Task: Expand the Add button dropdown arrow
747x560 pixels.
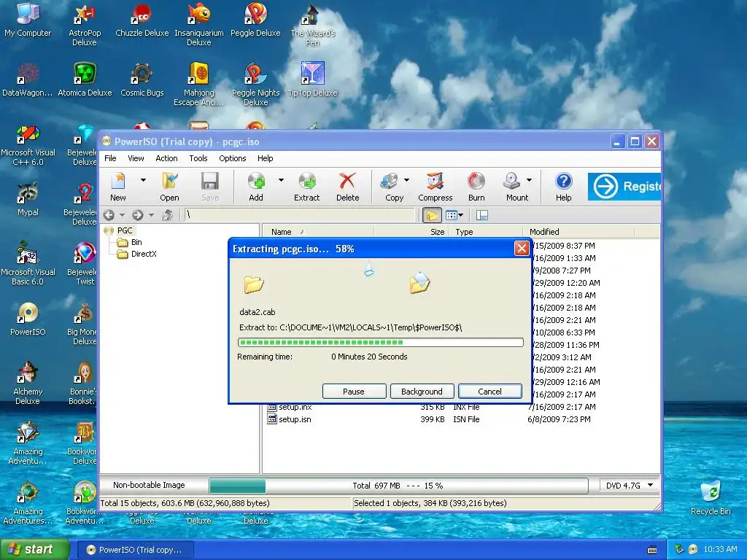Action: (281, 180)
